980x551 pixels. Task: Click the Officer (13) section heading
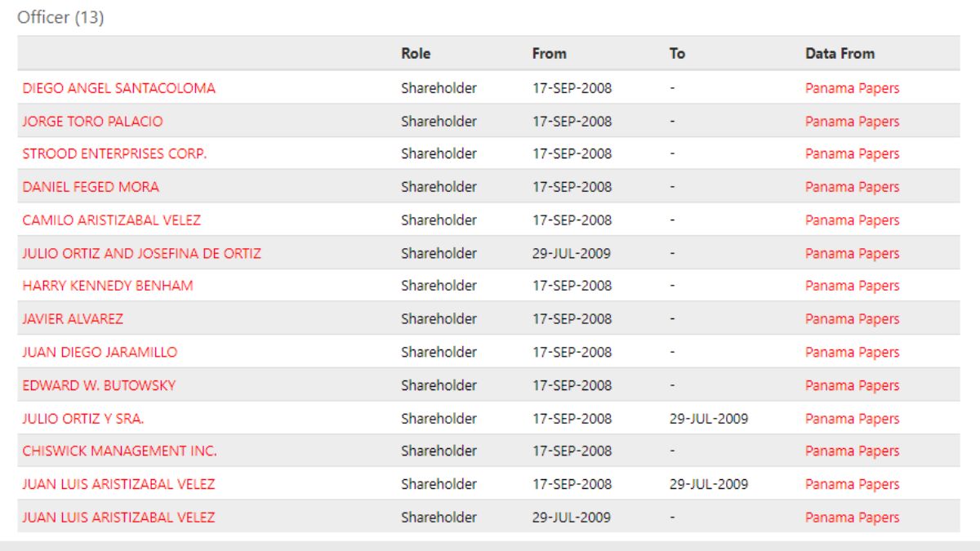click(x=60, y=17)
